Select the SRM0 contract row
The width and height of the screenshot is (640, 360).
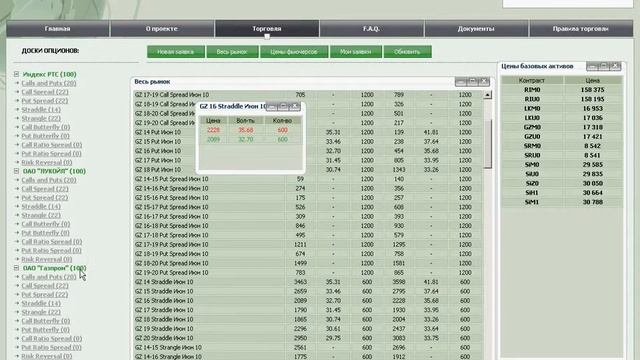pyautogui.click(x=562, y=146)
